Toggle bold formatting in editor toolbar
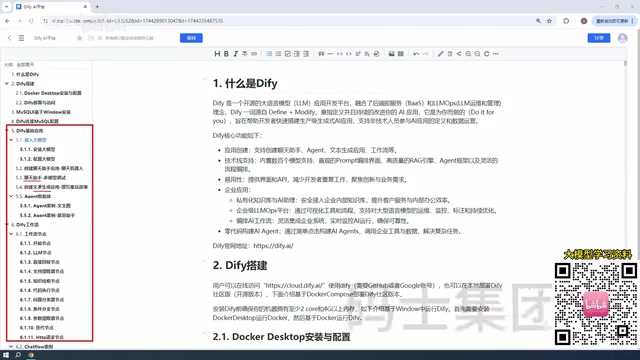Viewport: 640px width, 360px height. 226,54
